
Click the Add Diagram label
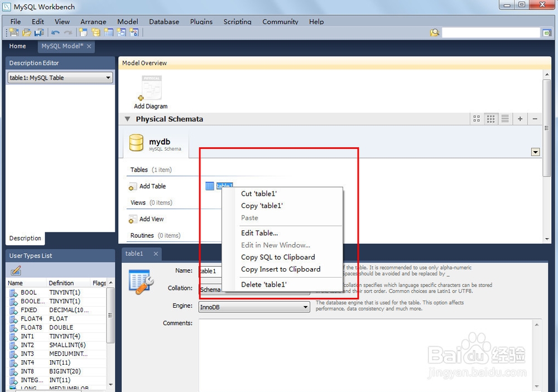click(x=151, y=107)
